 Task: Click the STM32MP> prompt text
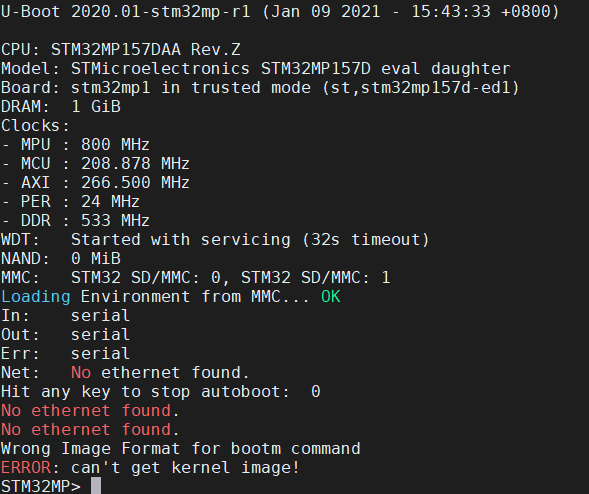[41, 486]
